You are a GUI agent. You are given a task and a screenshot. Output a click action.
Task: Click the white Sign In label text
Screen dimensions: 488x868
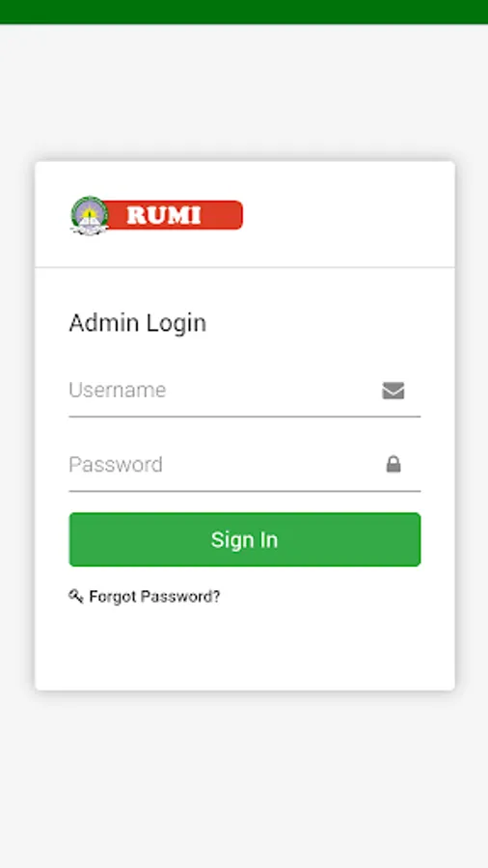pos(244,540)
